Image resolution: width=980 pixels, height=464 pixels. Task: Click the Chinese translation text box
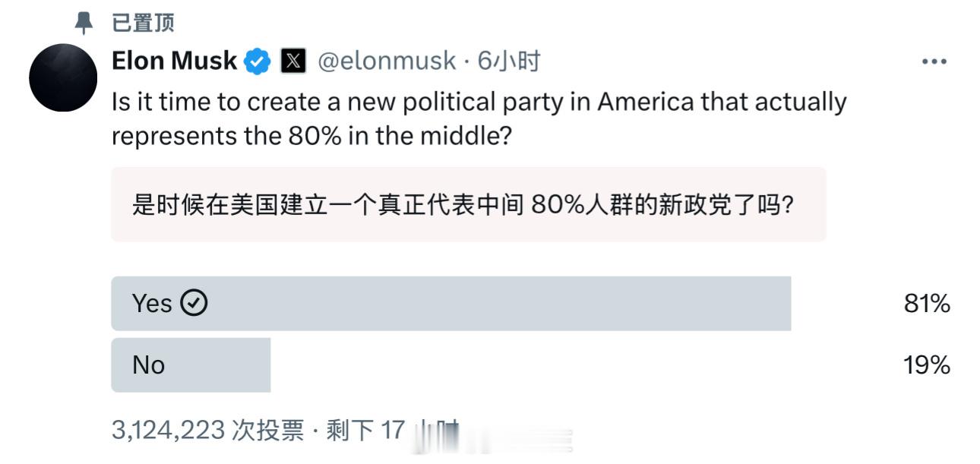click(468, 204)
